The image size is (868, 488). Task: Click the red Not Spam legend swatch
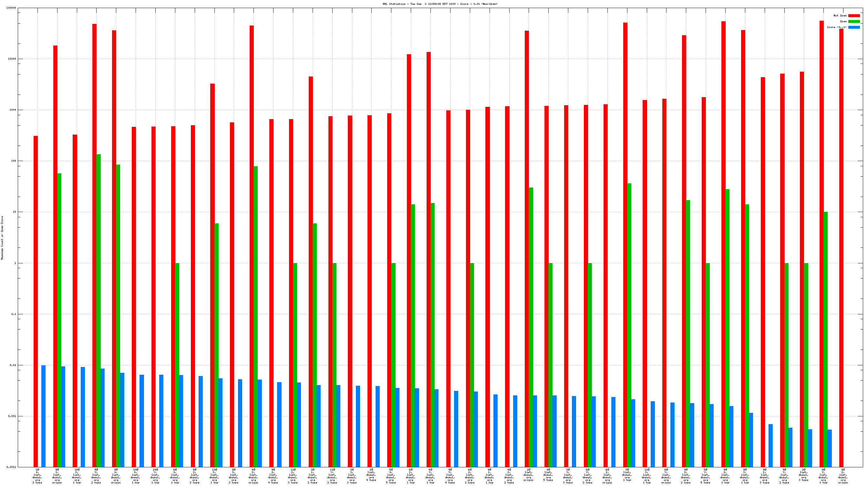click(853, 15)
